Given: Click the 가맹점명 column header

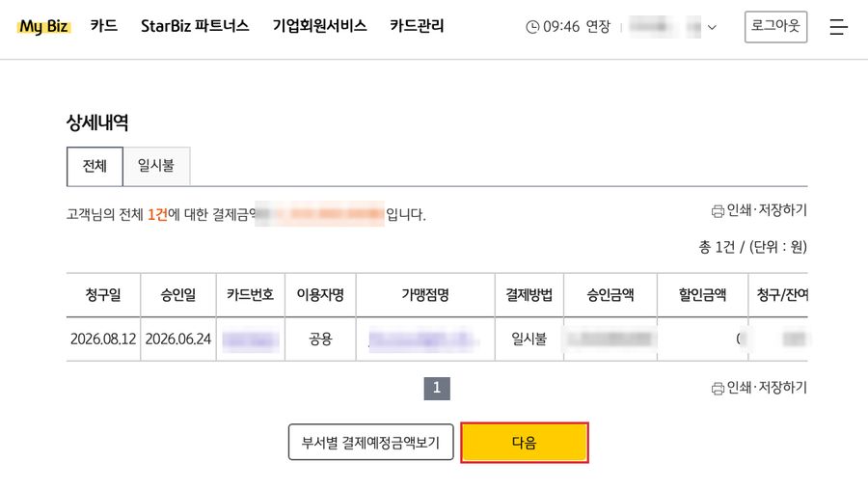Looking at the screenshot, I should click(x=425, y=294).
